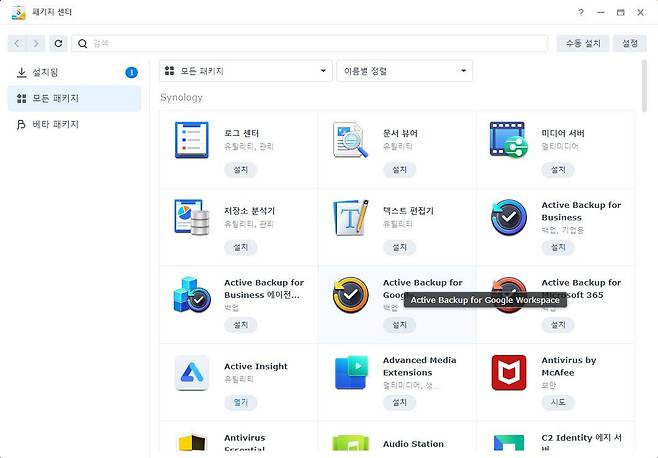Open Beta Packages (베타 패키지) section

coord(74,124)
